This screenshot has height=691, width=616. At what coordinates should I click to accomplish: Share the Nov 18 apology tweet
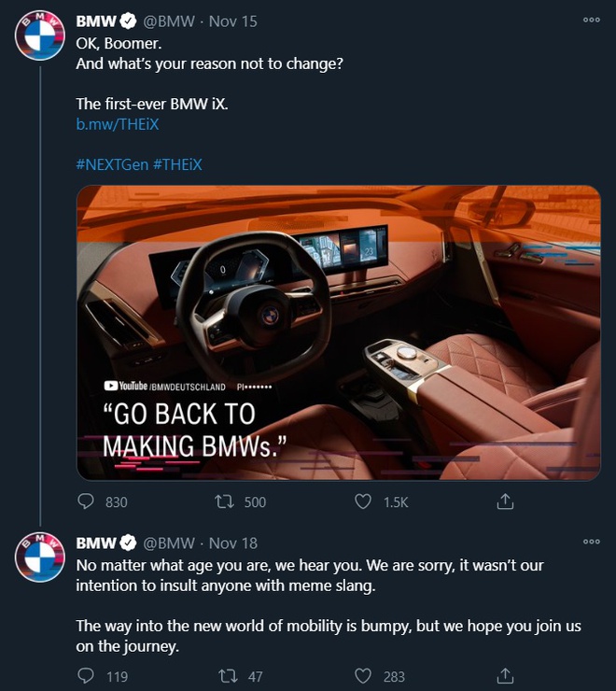tap(505, 676)
